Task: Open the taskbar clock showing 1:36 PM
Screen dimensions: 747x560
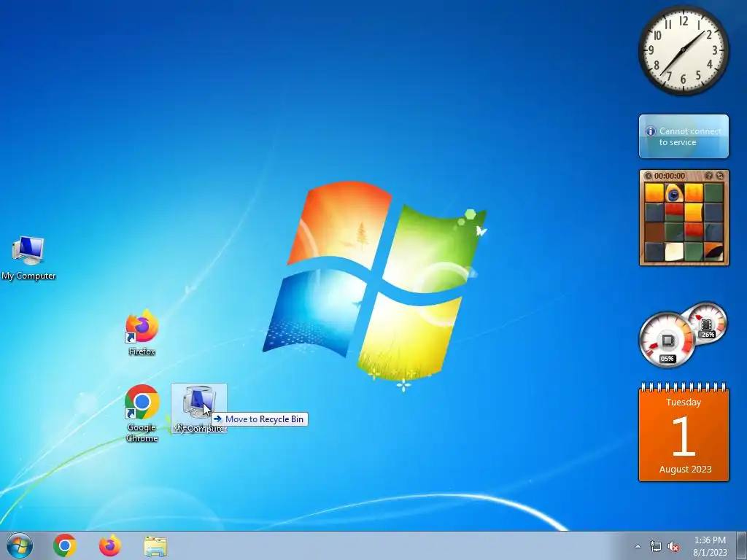Action: 710,540
